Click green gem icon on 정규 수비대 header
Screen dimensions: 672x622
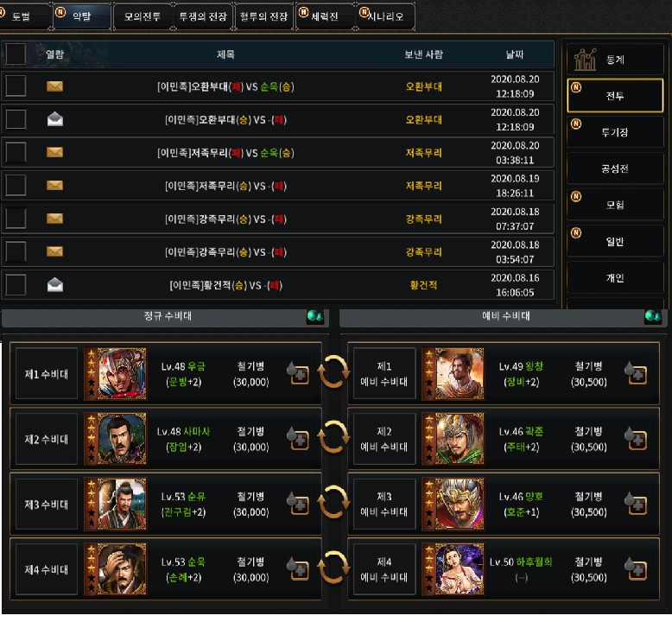pyautogui.click(x=315, y=317)
